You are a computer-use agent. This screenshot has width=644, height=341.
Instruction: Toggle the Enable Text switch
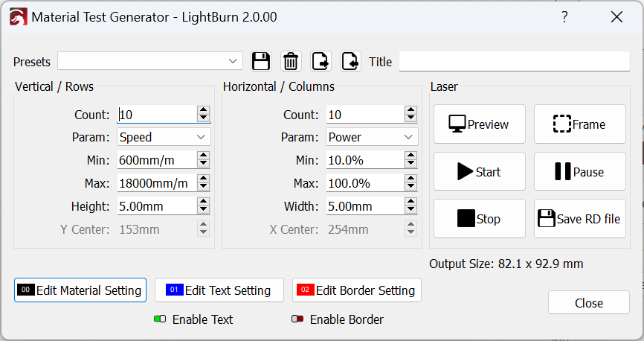[x=160, y=319]
